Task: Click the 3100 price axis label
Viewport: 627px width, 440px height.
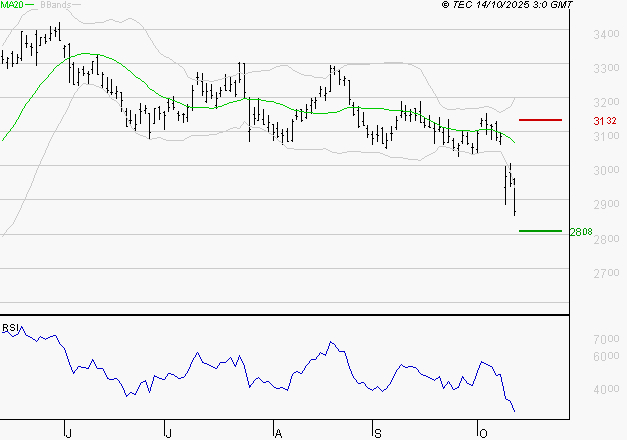Action: [606, 136]
